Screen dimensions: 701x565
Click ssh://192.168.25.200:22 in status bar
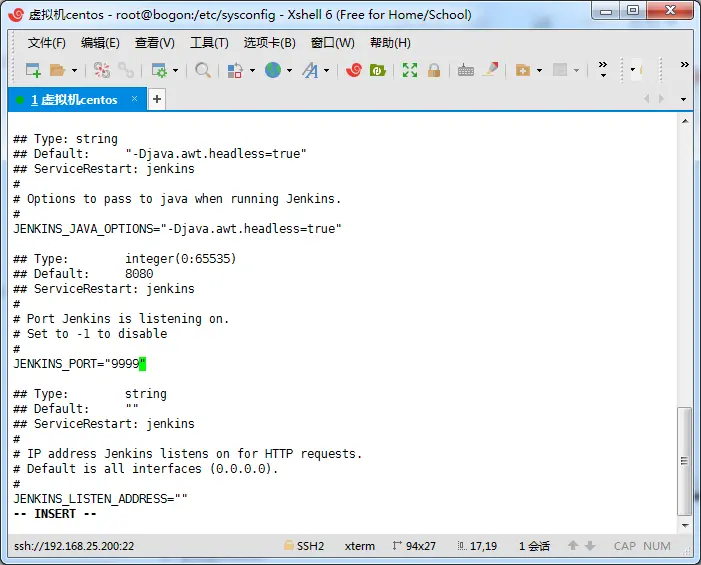(x=74, y=546)
